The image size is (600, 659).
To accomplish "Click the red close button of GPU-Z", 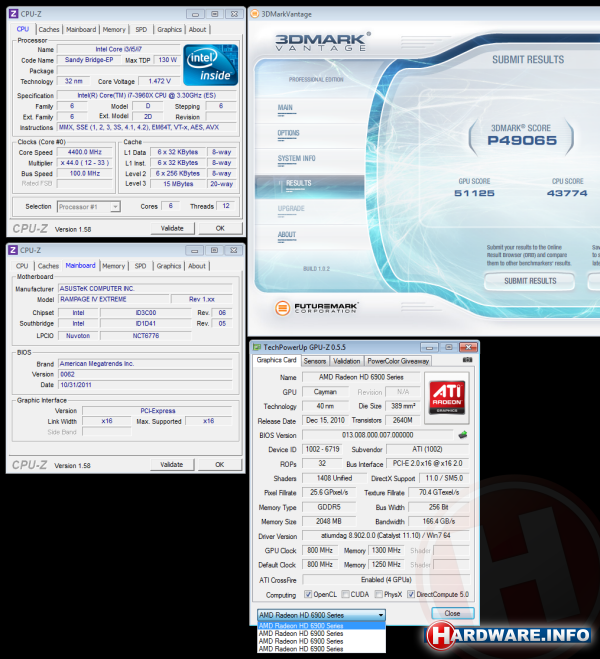I will tap(468, 347).
